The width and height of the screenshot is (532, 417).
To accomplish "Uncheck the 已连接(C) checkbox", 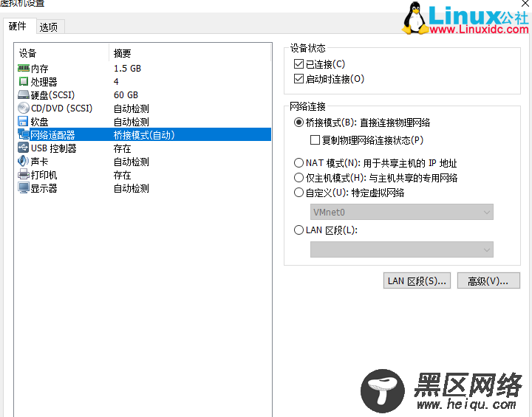I will [x=299, y=64].
